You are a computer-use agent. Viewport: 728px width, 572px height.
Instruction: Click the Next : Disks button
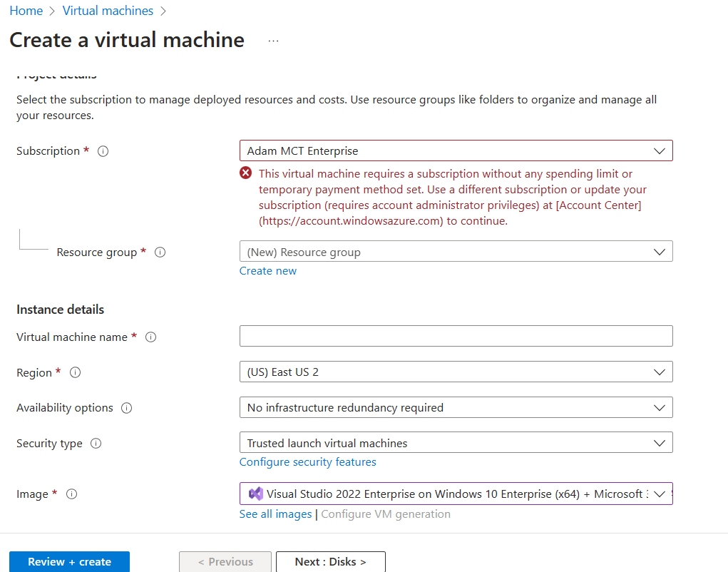[331, 562]
